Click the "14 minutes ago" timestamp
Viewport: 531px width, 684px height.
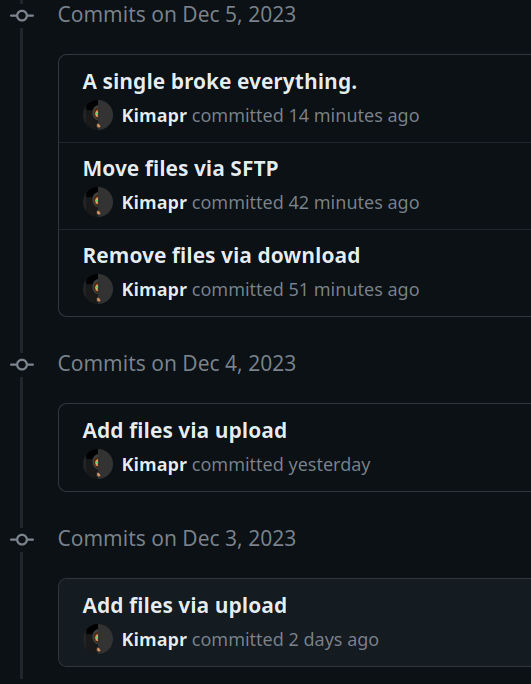[354, 116]
